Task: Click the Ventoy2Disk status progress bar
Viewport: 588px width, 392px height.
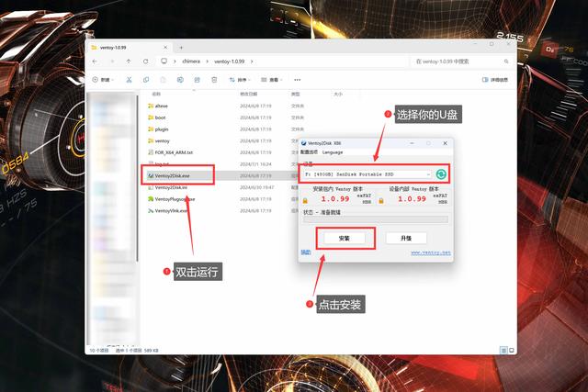Action: click(x=376, y=219)
